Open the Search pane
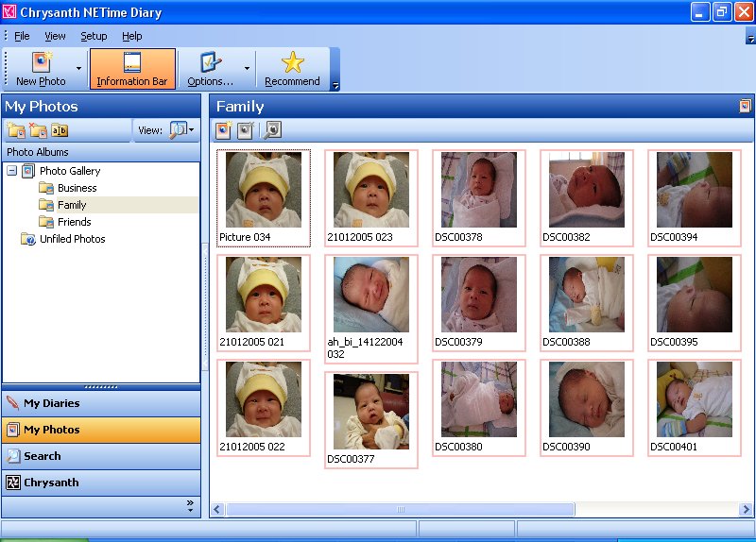The height and width of the screenshot is (542, 756). 101,456
